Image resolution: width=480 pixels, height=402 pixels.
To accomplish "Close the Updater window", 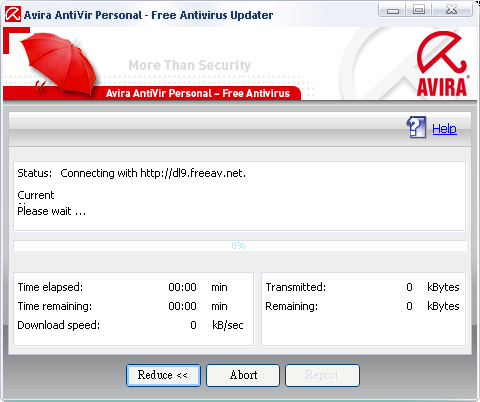I will click(x=452, y=10).
